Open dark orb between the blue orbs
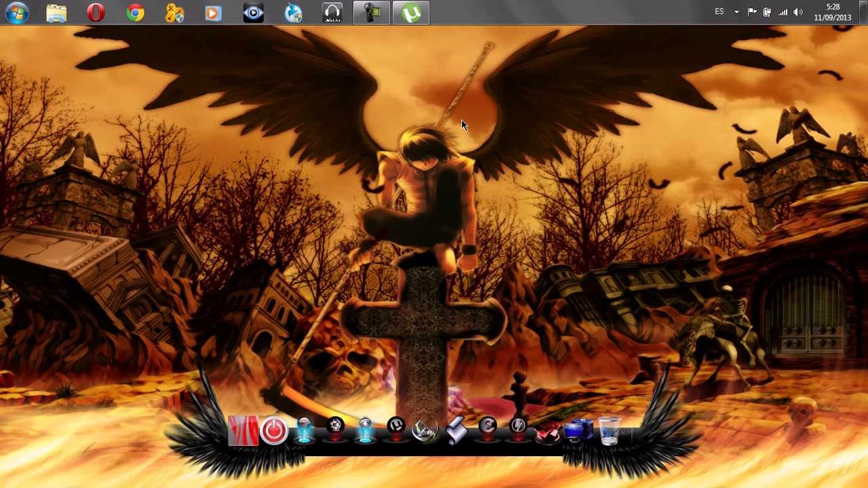 [x=335, y=429]
